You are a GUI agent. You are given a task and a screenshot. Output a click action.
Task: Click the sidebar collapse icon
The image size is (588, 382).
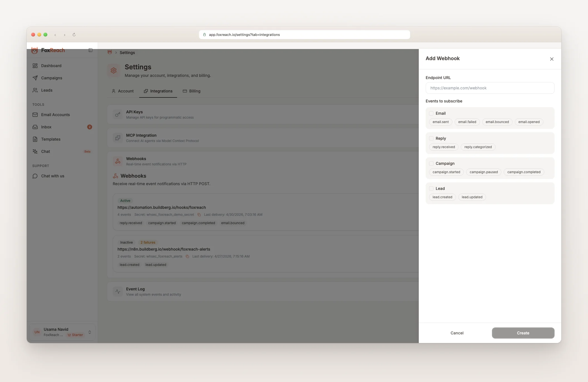coord(90,50)
